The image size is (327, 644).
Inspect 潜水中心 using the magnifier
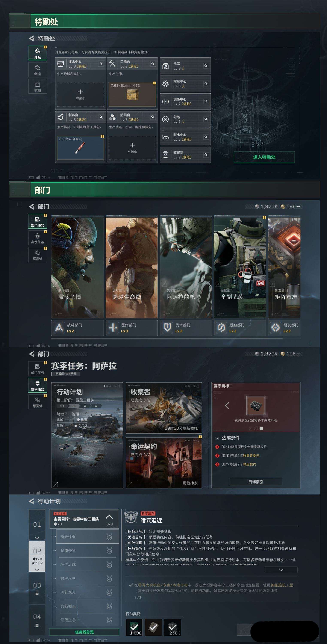click(206, 137)
